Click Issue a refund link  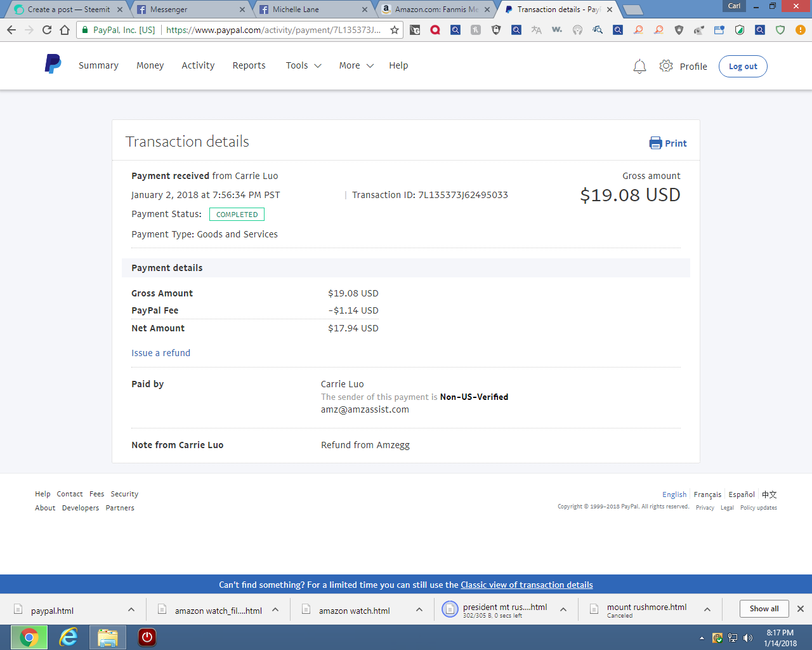pos(160,353)
